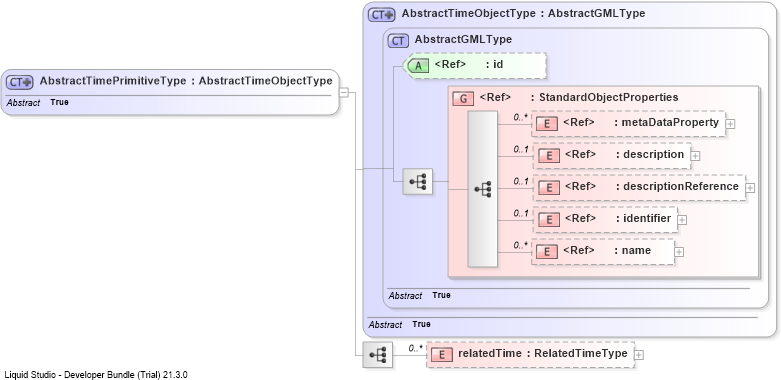Click the CT icon of AbstractTimePrimitiveType
This screenshot has width=781, height=380.
[19, 82]
